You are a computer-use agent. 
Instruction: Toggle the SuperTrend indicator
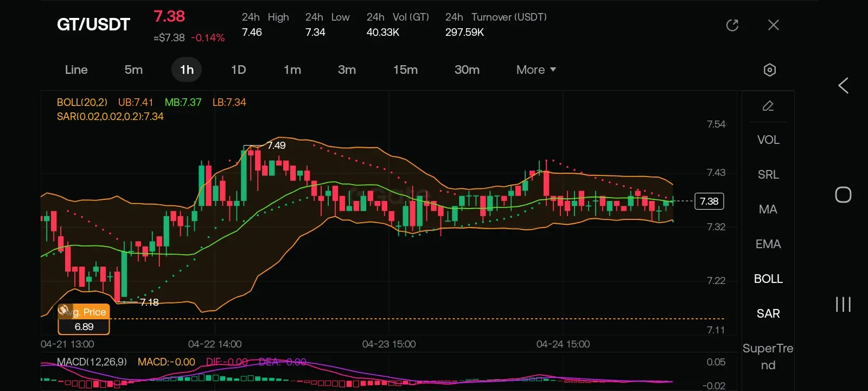pos(768,356)
